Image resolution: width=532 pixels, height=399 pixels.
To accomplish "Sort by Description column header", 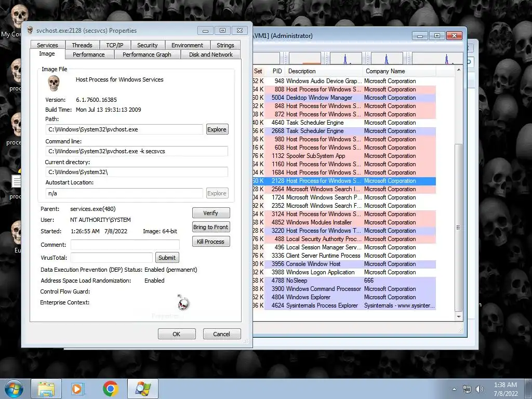I will click(324, 71).
